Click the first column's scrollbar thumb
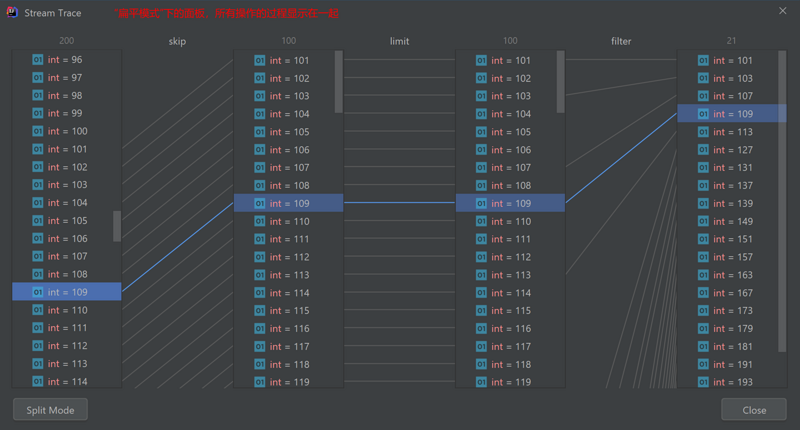Image resolution: width=800 pixels, height=430 pixels. (x=117, y=226)
